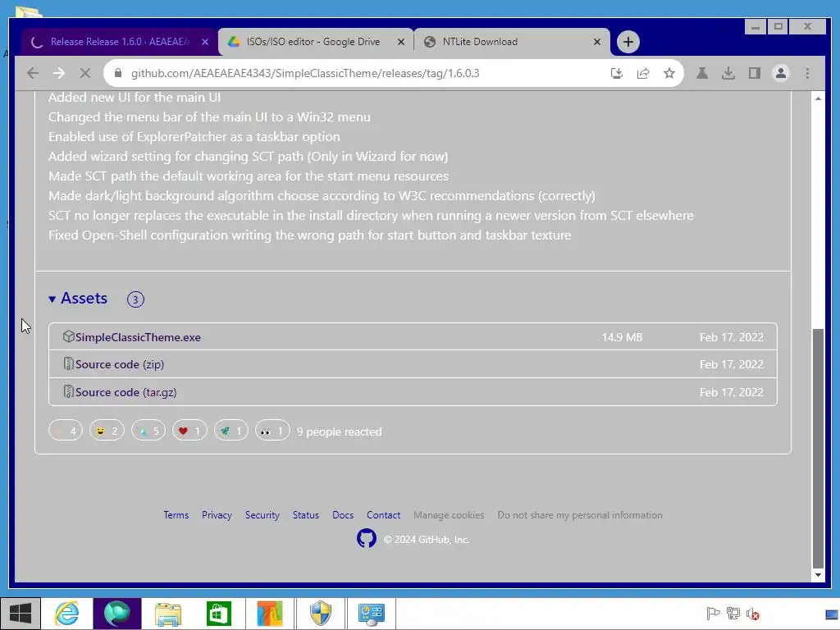Click the scrollbar up arrow
This screenshot has height=630, width=840.
pyautogui.click(x=818, y=98)
